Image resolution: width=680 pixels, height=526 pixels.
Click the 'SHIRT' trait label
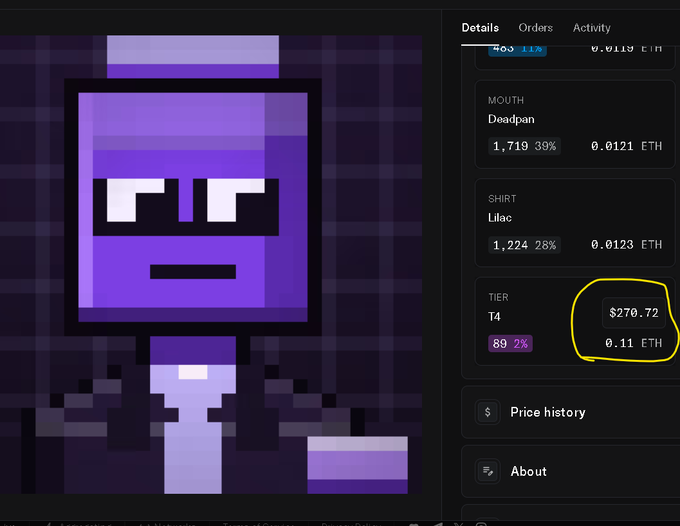[502, 199]
